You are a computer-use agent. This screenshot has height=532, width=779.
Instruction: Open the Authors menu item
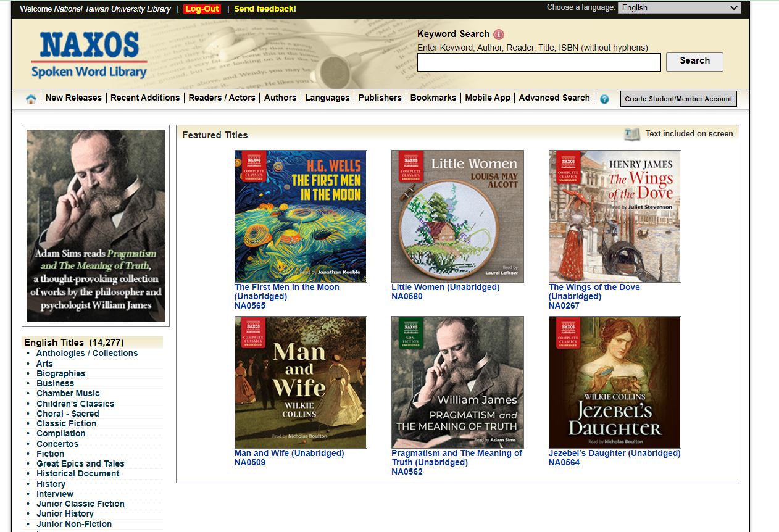(280, 98)
